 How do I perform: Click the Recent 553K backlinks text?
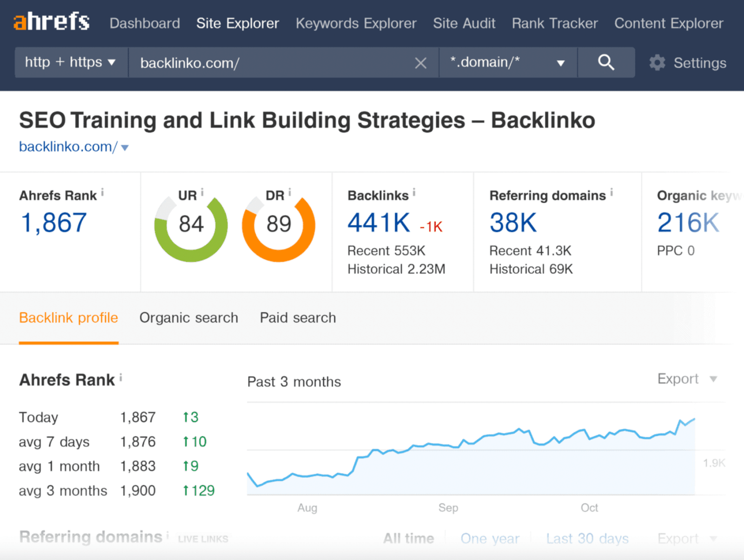386,251
